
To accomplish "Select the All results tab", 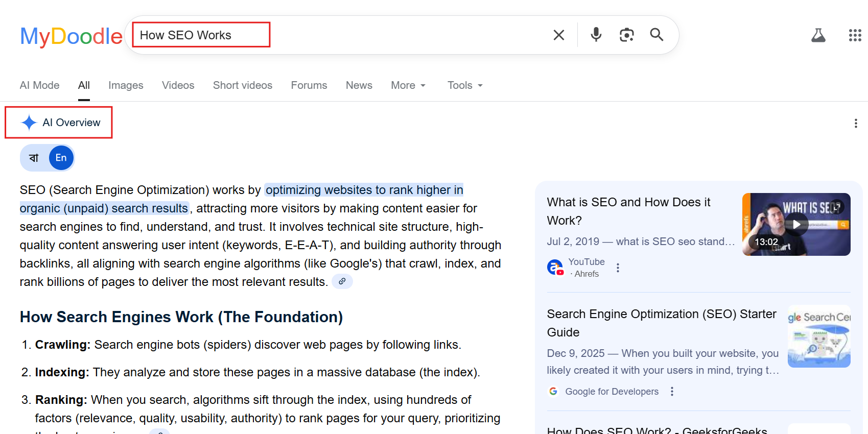I will [84, 85].
